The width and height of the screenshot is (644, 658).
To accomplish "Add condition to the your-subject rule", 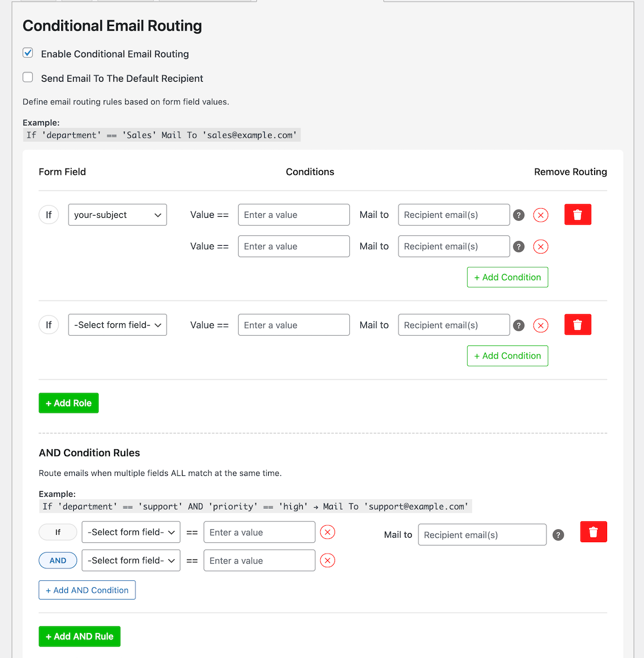I will click(x=507, y=277).
